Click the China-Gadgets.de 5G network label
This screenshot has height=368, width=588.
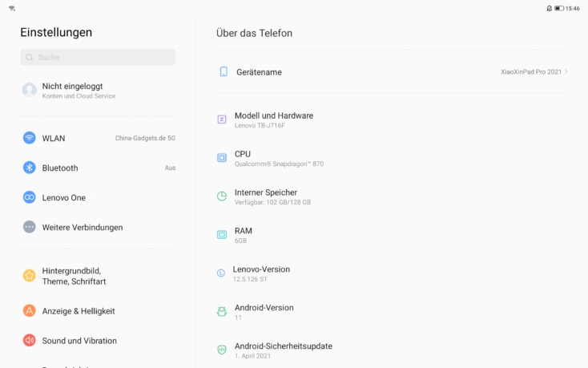tap(145, 138)
